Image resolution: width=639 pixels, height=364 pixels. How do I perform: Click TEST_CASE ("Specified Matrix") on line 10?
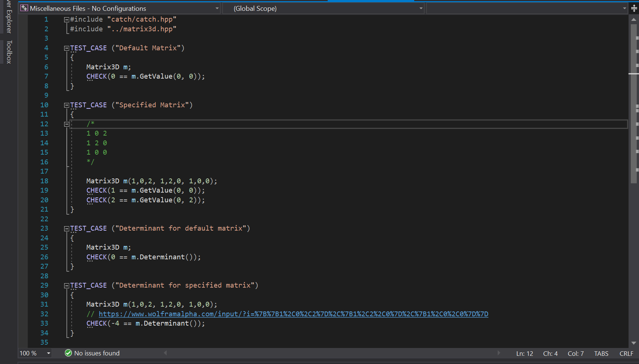pos(131,105)
